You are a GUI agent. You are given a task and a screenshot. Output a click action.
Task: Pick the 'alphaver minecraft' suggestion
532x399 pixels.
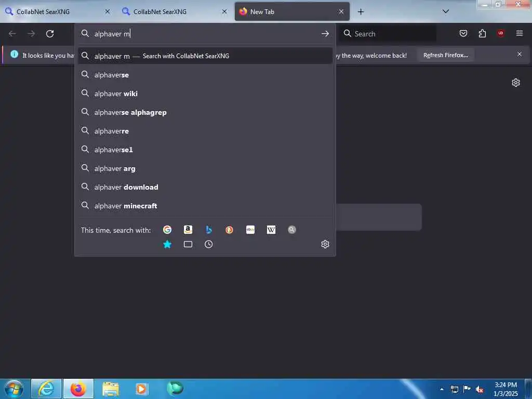[205, 206]
